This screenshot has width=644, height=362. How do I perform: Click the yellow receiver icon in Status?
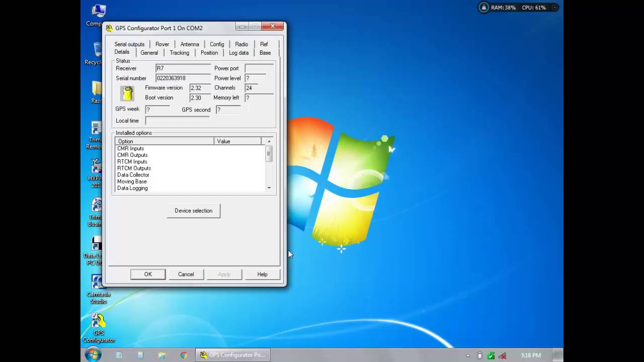click(x=127, y=93)
